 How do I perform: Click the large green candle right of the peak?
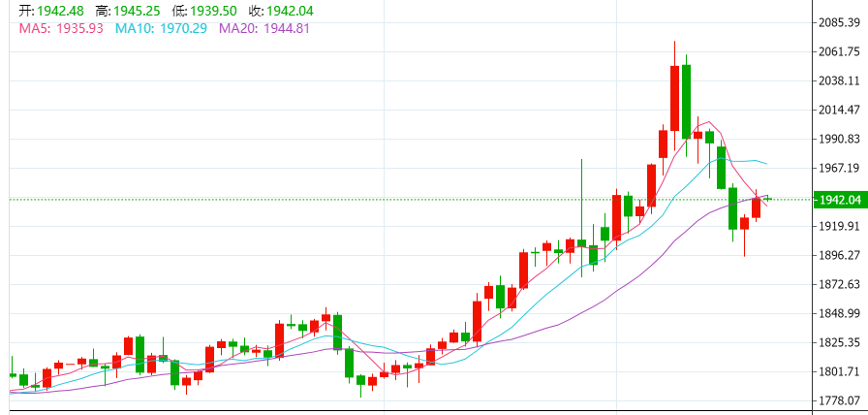click(687, 102)
